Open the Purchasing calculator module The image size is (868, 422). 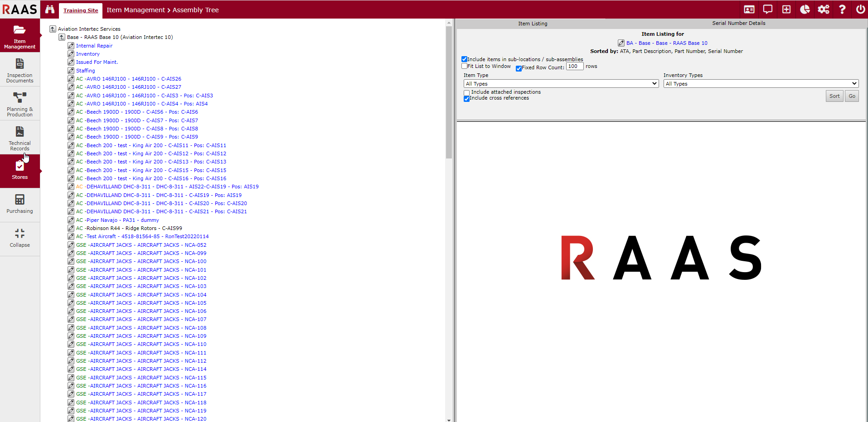tap(19, 204)
